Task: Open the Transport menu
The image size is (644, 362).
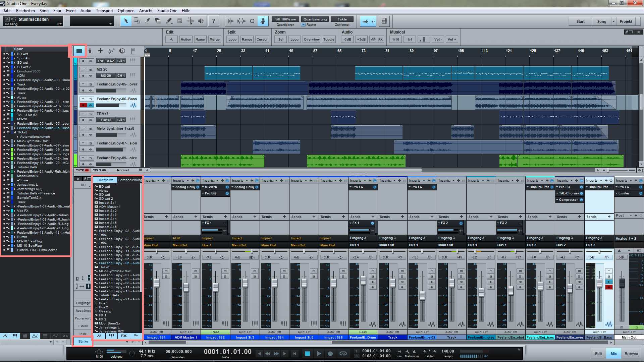Action: pyautogui.click(x=104, y=11)
